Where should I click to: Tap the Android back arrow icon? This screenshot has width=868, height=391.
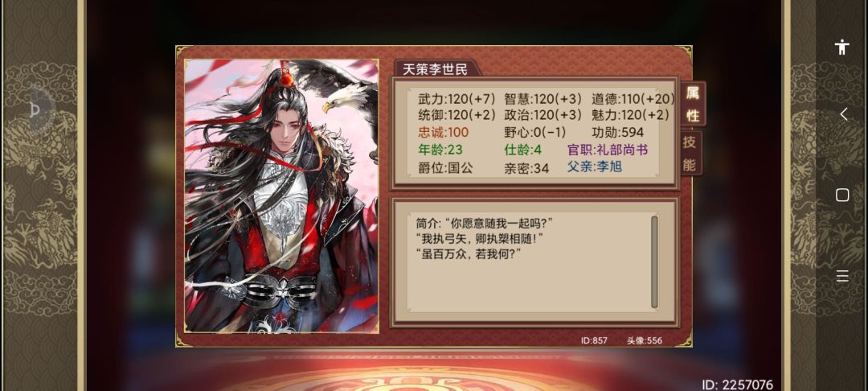coord(843,114)
